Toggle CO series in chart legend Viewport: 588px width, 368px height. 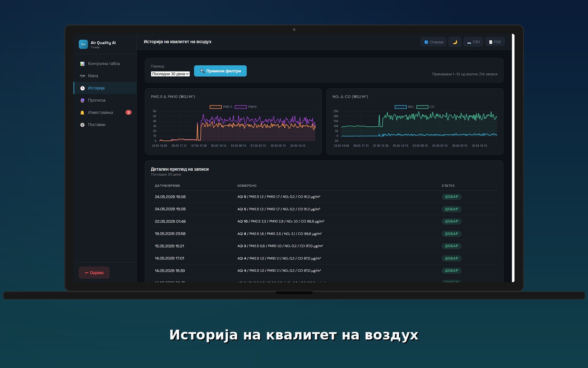click(425, 107)
